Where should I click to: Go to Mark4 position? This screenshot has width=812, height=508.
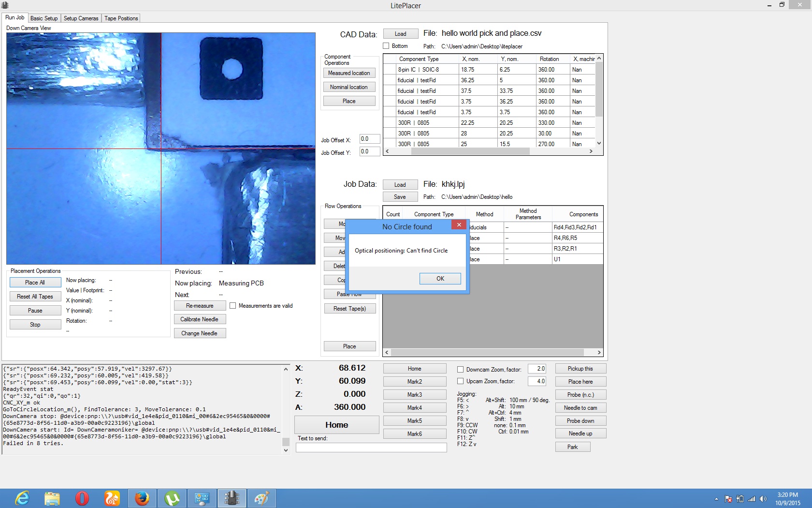click(x=414, y=408)
